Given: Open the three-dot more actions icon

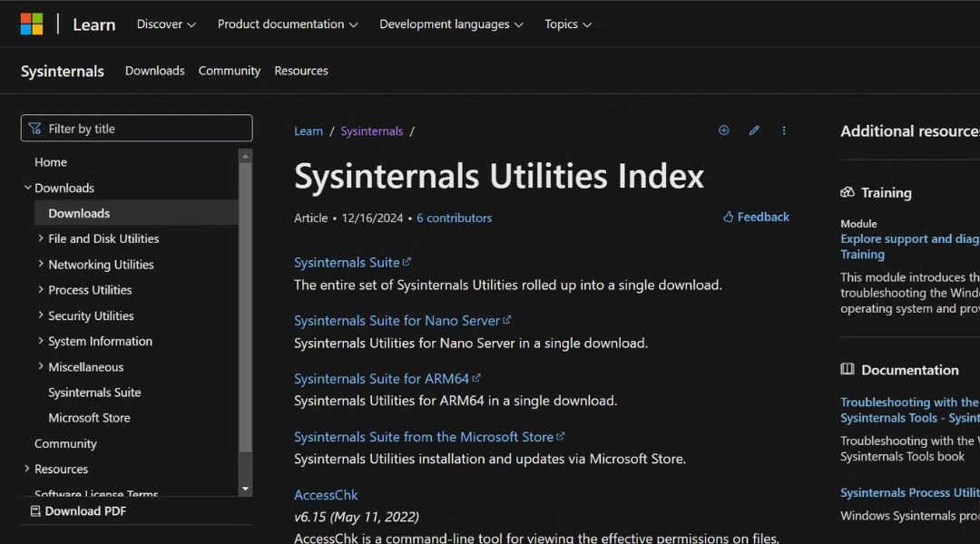Looking at the screenshot, I should pos(784,131).
